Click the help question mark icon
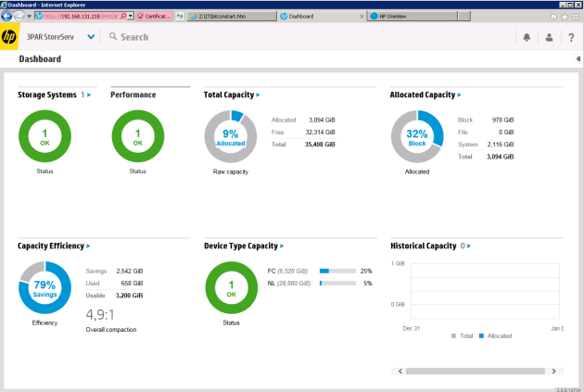 [571, 37]
